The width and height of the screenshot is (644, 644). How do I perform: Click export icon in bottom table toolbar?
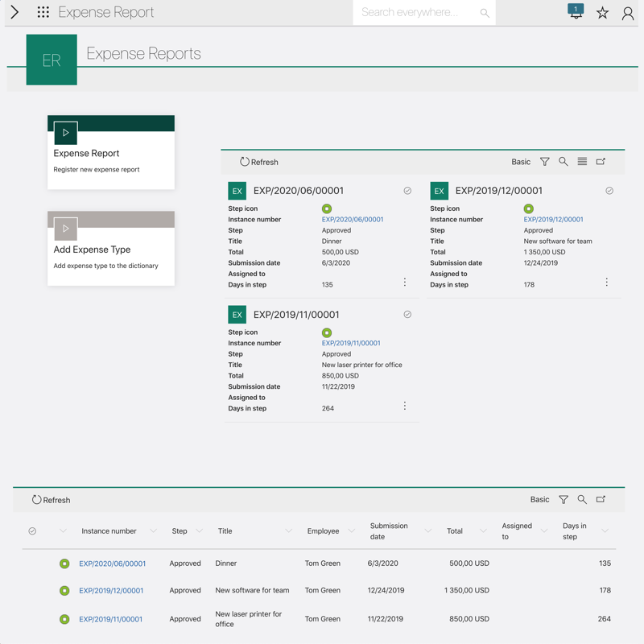(601, 500)
